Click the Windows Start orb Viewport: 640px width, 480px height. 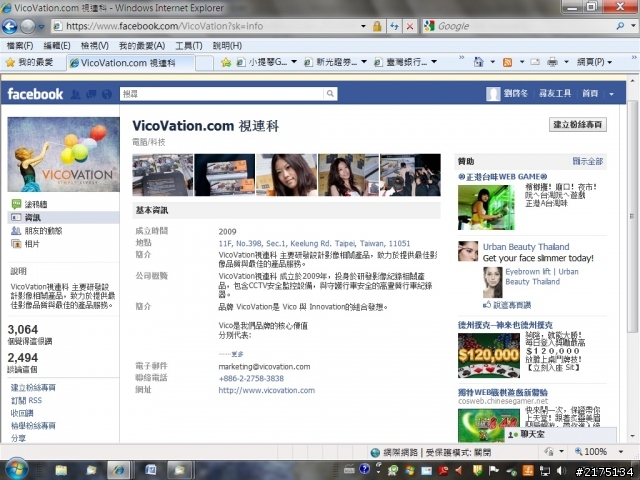click(16, 469)
